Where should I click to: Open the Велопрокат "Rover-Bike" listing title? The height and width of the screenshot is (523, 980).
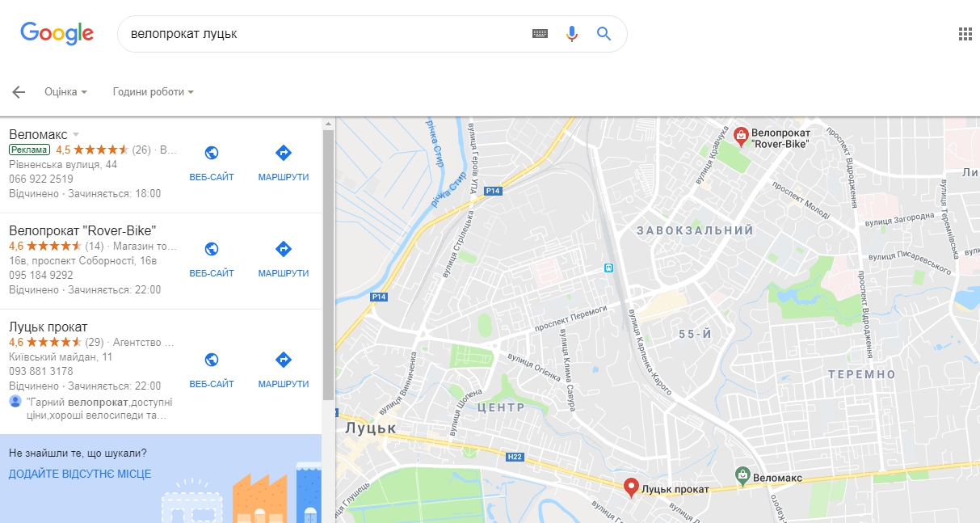pos(82,230)
